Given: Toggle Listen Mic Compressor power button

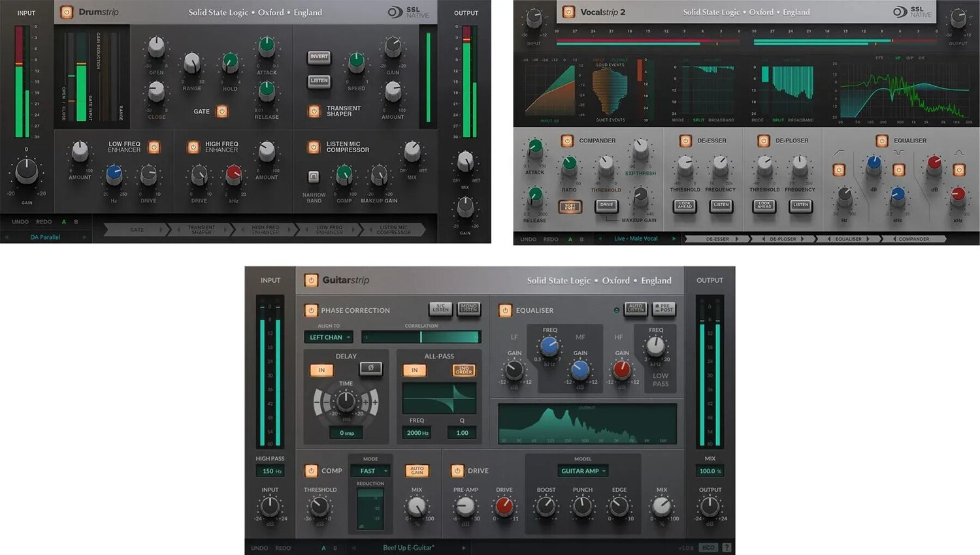Looking at the screenshot, I should 314,148.
